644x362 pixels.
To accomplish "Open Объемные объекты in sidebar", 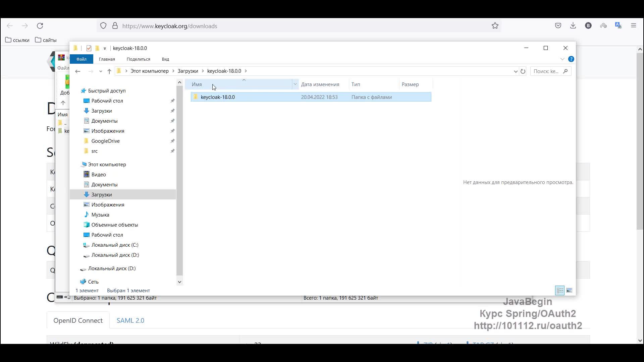I will click(x=114, y=225).
